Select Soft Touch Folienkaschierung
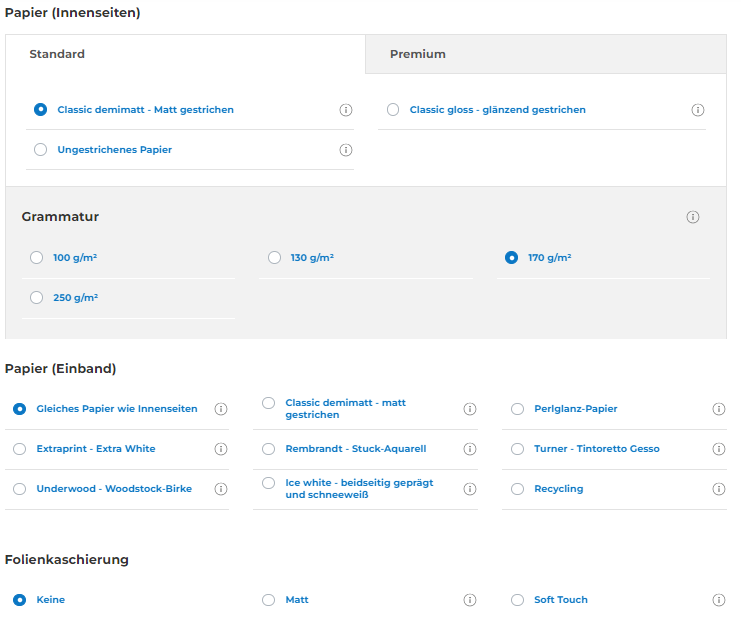Screen dimensions: 741x618 click(x=517, y=600)
